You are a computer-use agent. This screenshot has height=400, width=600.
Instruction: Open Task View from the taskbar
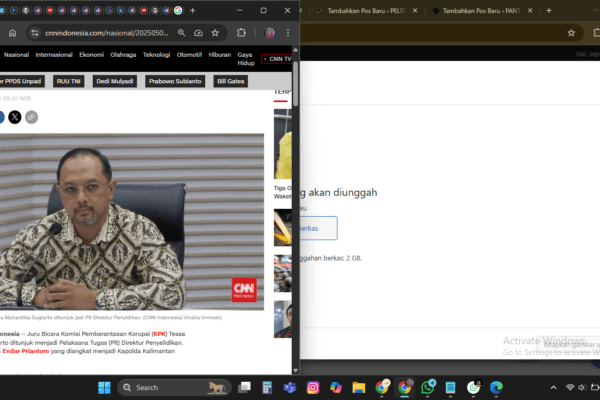(244, 388)
